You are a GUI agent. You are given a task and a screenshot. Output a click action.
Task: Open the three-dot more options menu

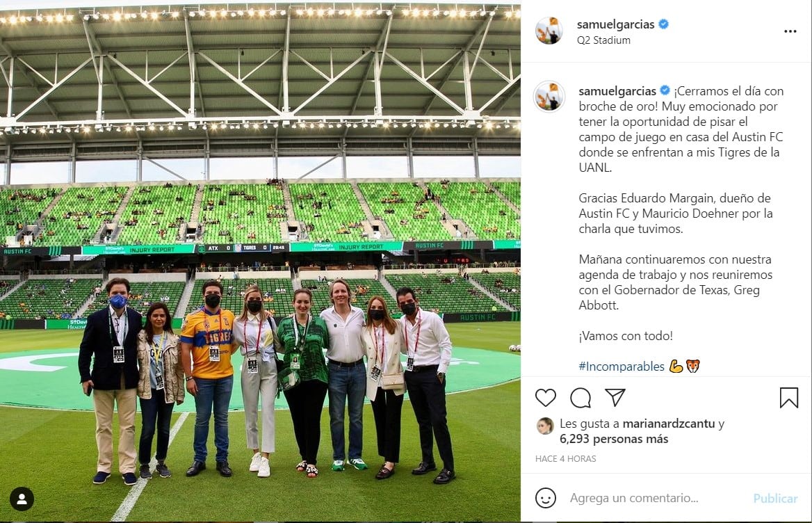coord(790,31)
